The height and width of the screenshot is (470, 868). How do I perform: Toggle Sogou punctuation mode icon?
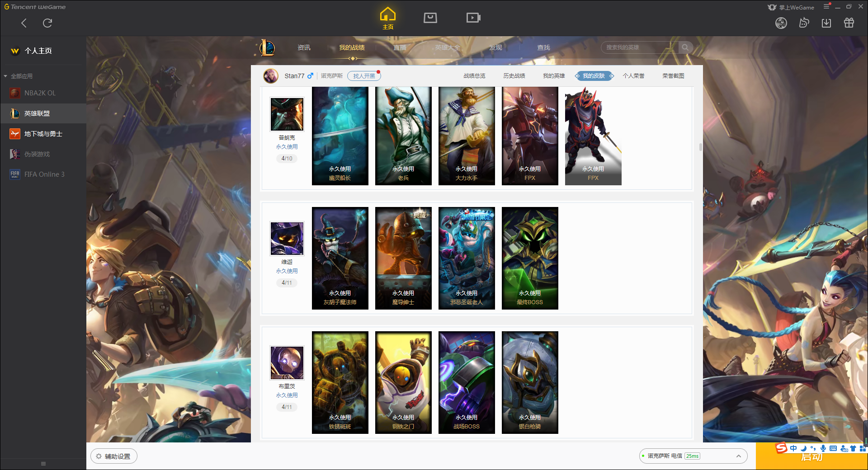pyautogui.click(x=813, y=448)
